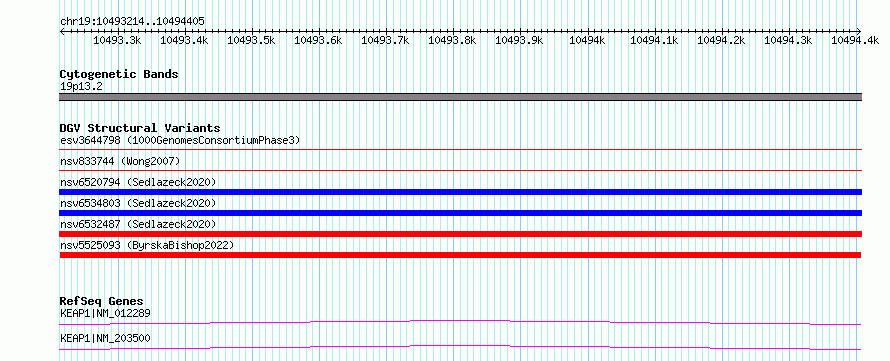Open variant esv3644798 (1000GenomesConsortiumPhase3) label
890x361 pixels.
click(x=180, y=140)
